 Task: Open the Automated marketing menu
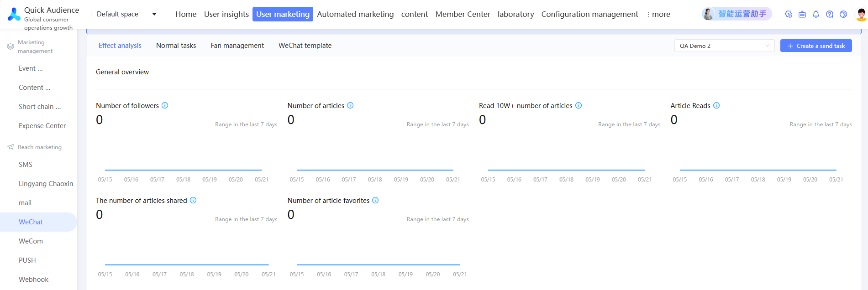(355, 14)
